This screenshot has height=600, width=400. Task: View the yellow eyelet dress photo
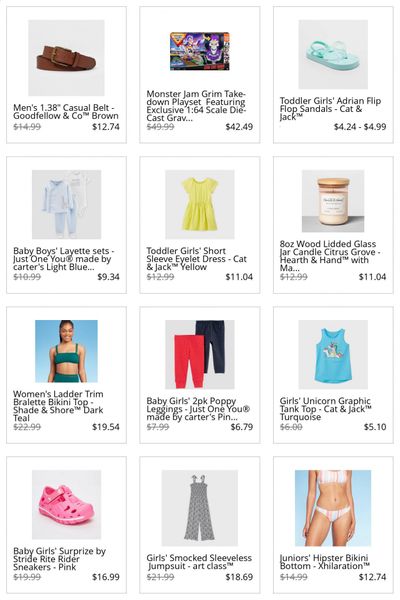(x=199, y=204)
